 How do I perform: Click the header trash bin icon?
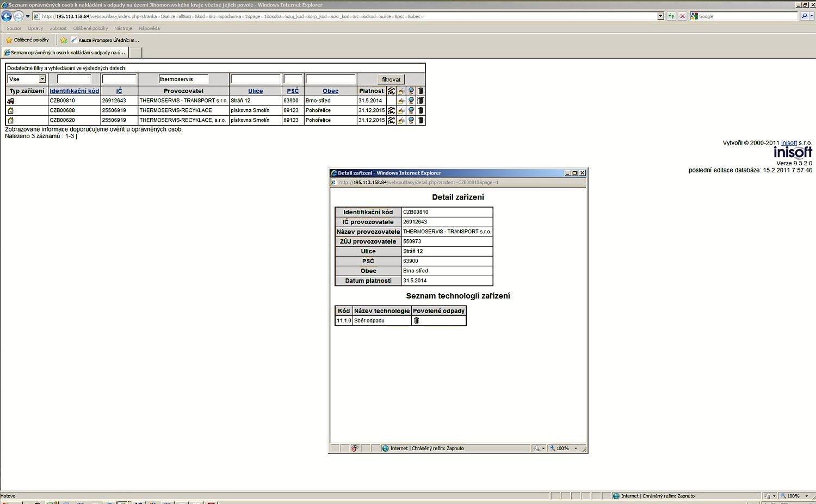(421, 91)
